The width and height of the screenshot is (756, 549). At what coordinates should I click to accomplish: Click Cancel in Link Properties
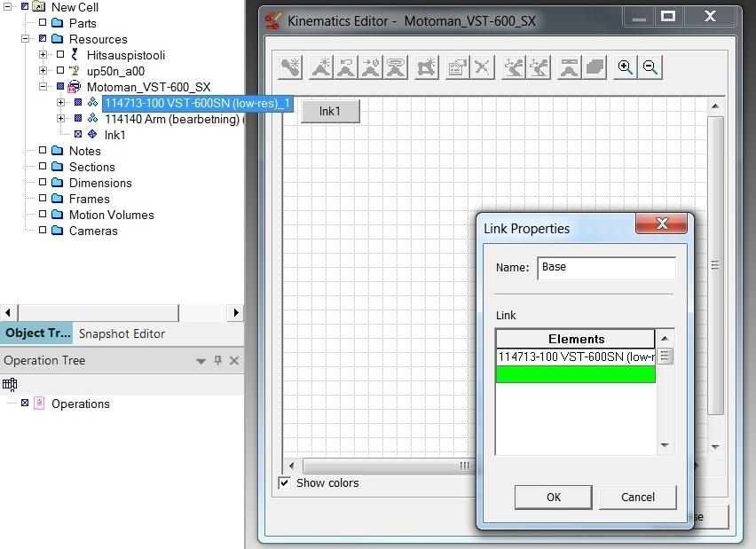[x=638, y=497]
